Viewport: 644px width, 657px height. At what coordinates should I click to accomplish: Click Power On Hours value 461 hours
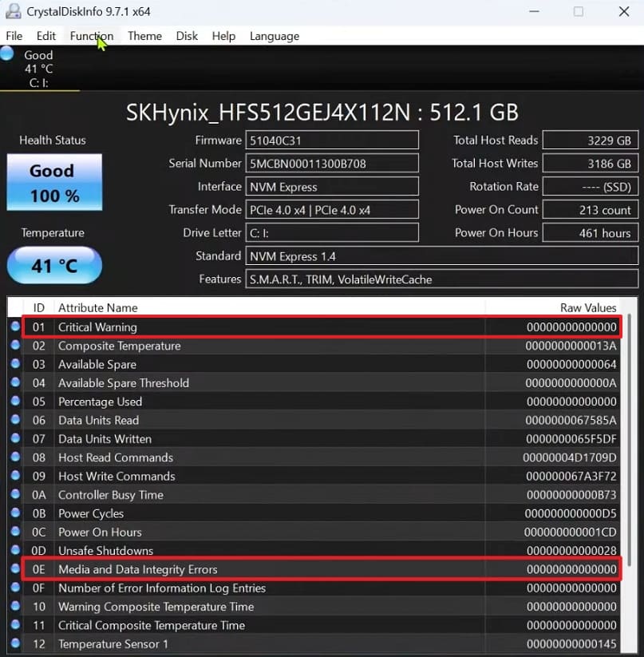(591, 232)
